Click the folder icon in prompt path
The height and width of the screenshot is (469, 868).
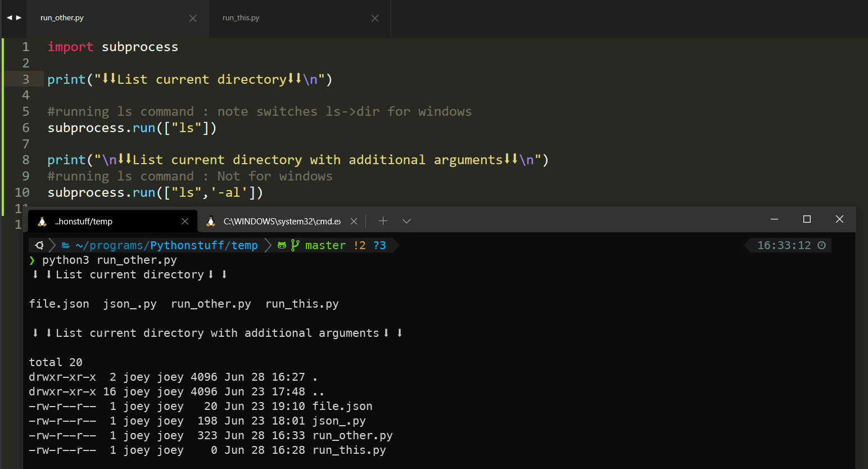[66, 245]
